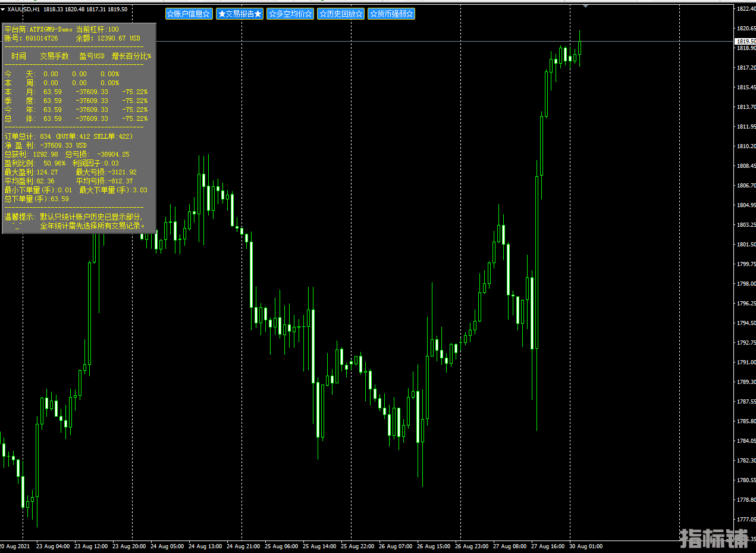756x553 pixels.
Task: Click the 总体 overall statistics row
Action: [76, 118]
